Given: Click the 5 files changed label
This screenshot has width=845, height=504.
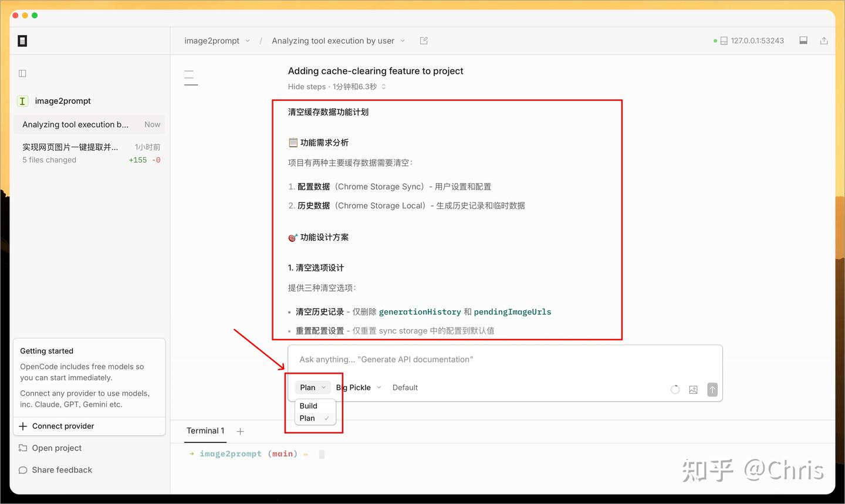Looking at the screenshot, I should (x=49, y=160).
